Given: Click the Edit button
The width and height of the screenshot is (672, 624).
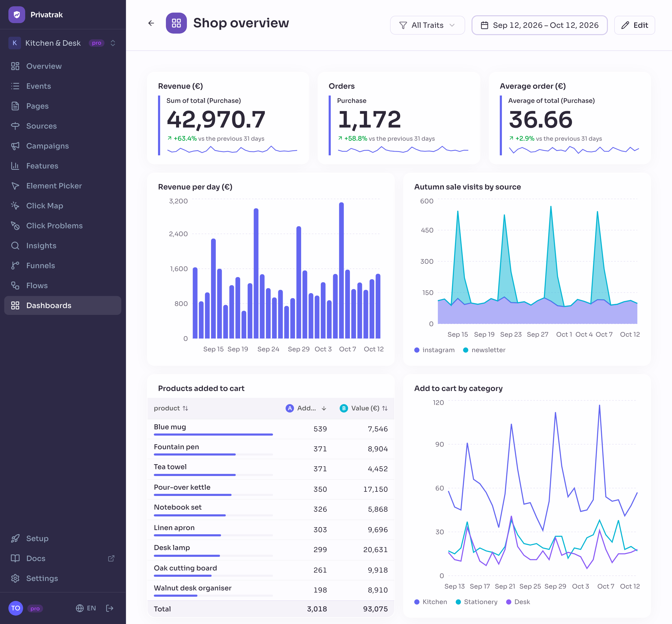Looking at the screenshot, I should pyautogui.click(x=634, y=25).
